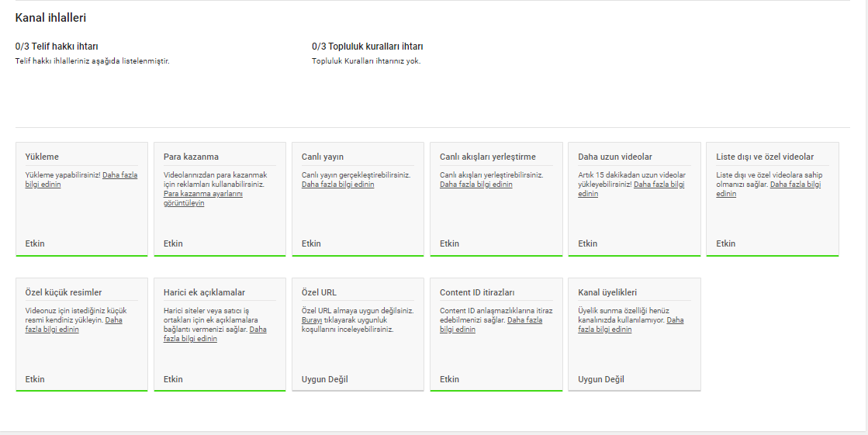Click 'Burayı' link in Özel URL card
Viewport: 868px width, 435px height.
[x=312, y=319]
